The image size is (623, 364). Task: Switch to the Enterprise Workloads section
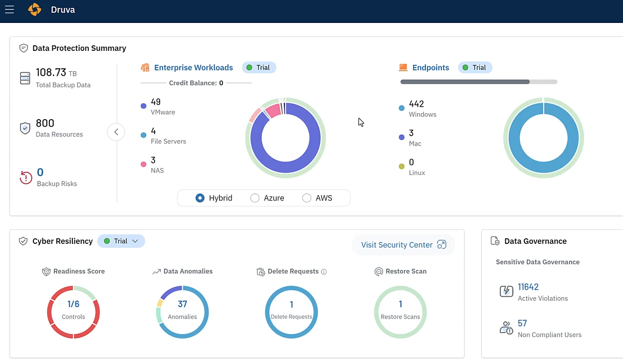click(x=194, y=67)
